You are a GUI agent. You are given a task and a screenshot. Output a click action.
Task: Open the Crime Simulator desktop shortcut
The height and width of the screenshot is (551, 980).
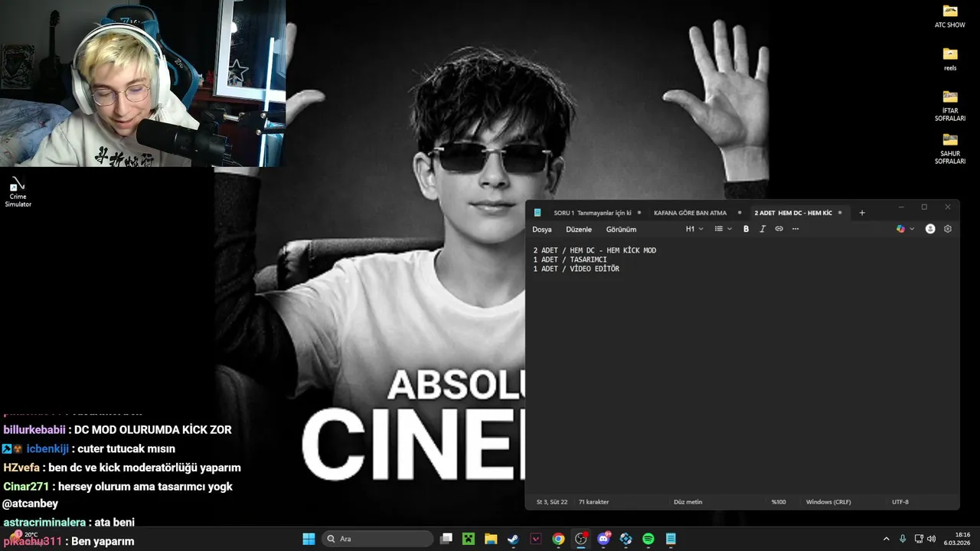click(x=18, y=191)
